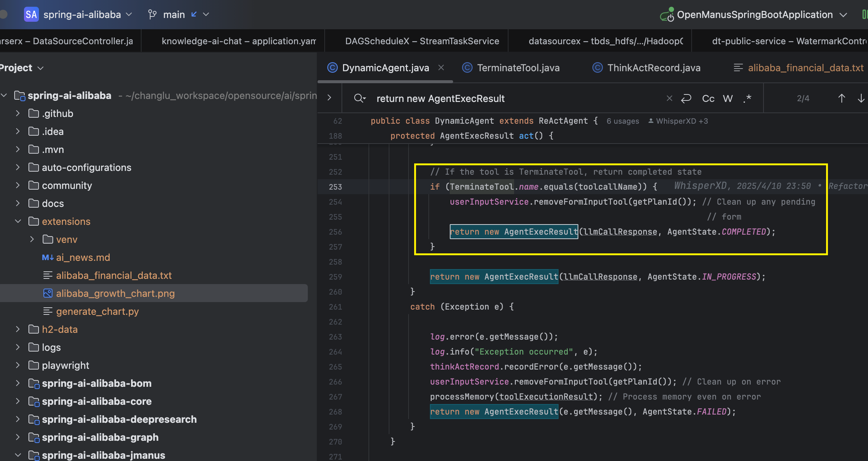This screenshot has width=868, height=461.
Task: Expand the .github folder
Action: [x=18, y=113]
